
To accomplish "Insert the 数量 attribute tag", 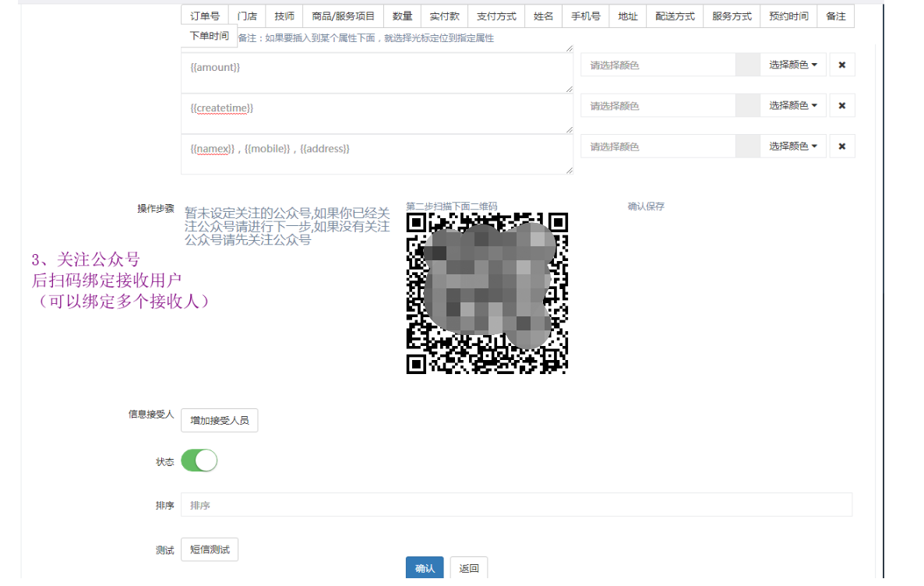I will point(402,16).
